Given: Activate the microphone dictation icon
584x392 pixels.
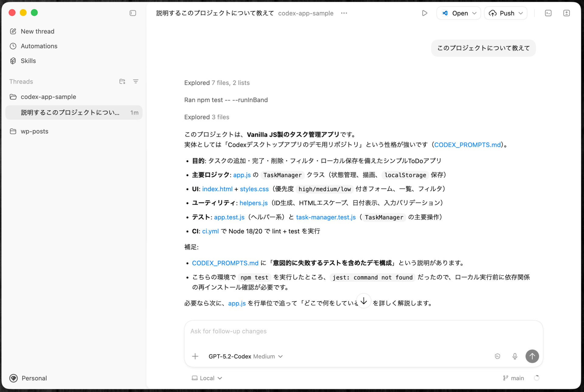Looking at the screenshot, I should point(515,356).
